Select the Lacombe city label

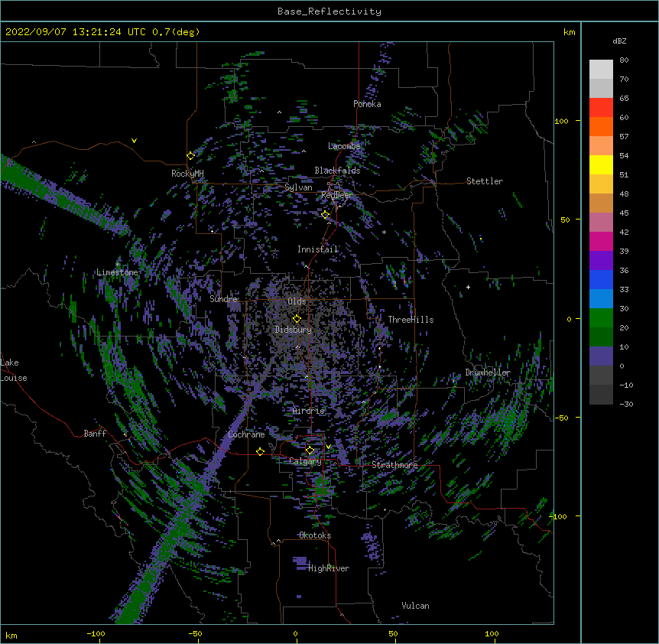coord(344,146)
